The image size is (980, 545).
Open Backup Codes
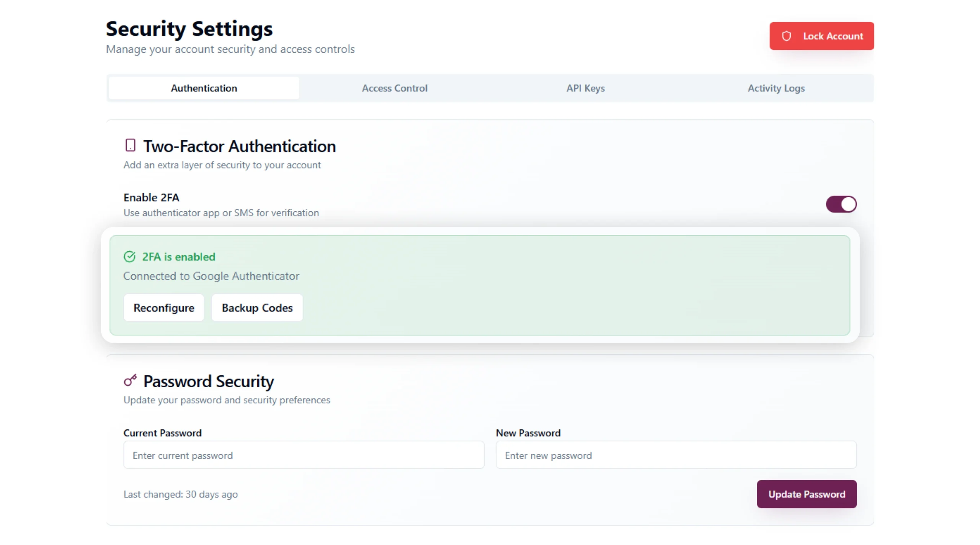coord(257,308)
